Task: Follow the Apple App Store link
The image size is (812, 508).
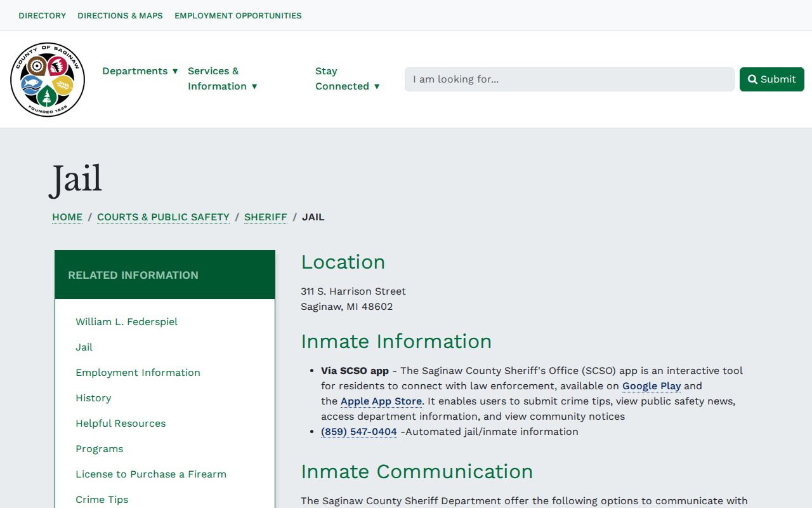Action: (381, 401)
